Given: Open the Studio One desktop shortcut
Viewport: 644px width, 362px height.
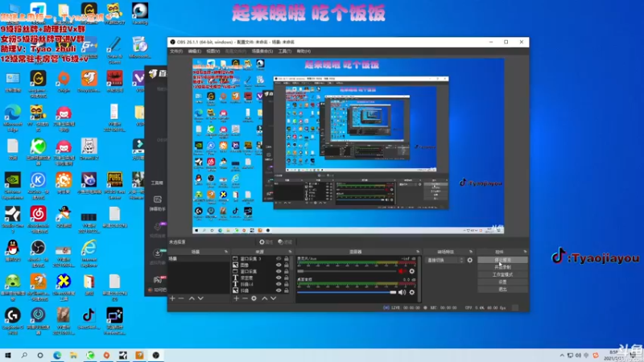Looking at the screenshot, I should pyautogui.click(x=13, y=220).
